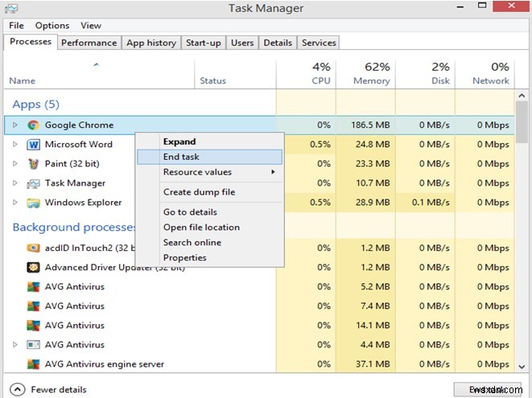
Task: Open the Options menu
Action: pos(52,26)
